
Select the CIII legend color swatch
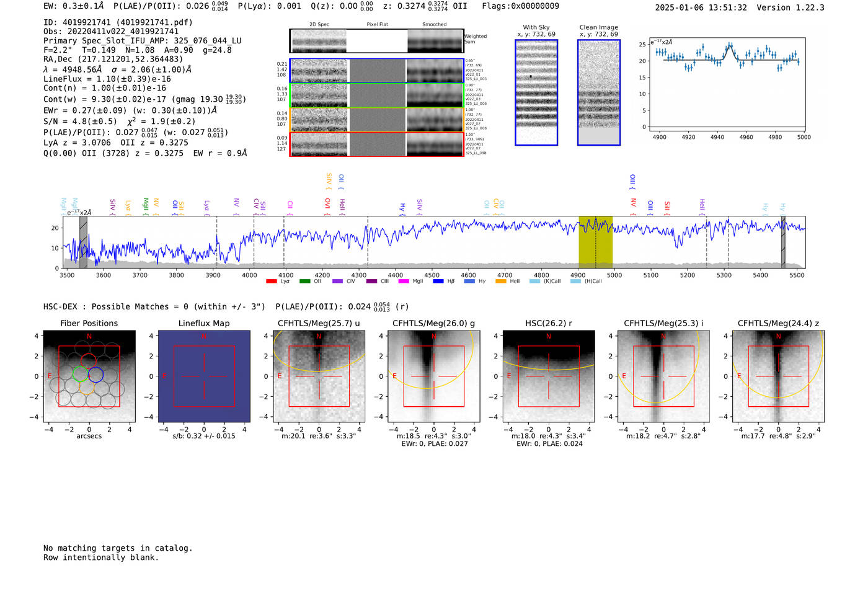point(371,282)
